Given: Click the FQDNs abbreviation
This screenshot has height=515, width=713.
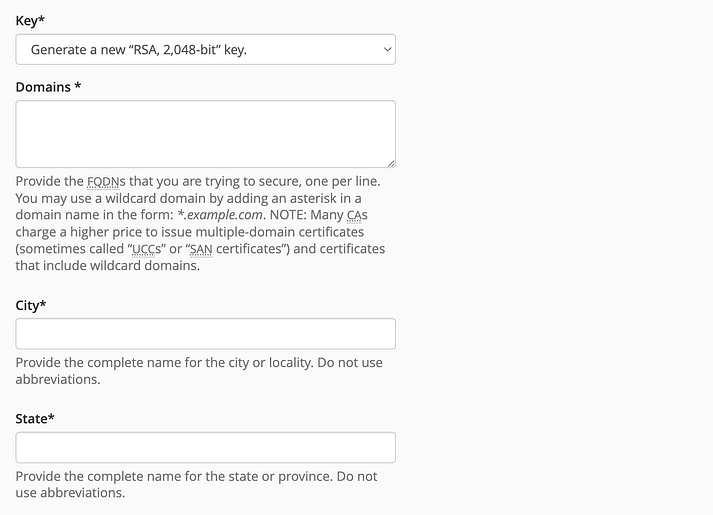Looking at the screenshot, I should pyautogui.click(x=100, y=181).
